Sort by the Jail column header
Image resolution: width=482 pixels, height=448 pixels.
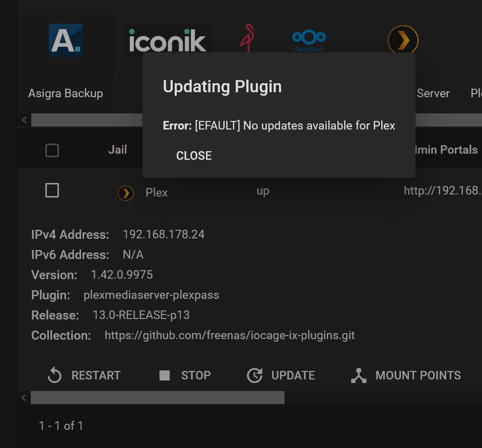click(x=117, y=150)
